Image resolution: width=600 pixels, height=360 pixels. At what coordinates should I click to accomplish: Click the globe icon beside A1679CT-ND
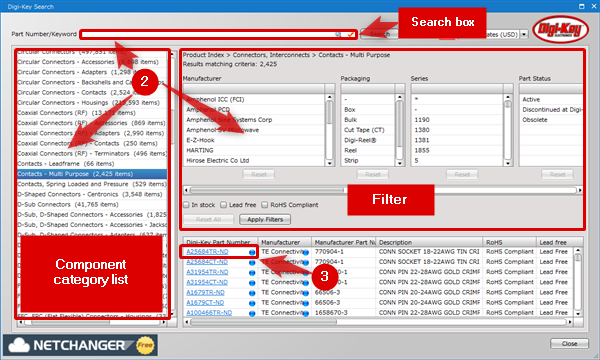click(252, 303)
